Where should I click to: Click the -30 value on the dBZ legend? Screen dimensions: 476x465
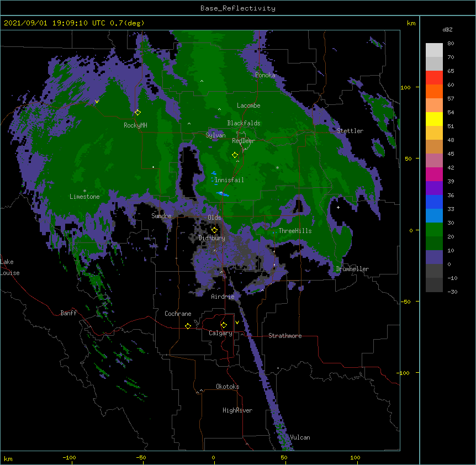(452, 292)
